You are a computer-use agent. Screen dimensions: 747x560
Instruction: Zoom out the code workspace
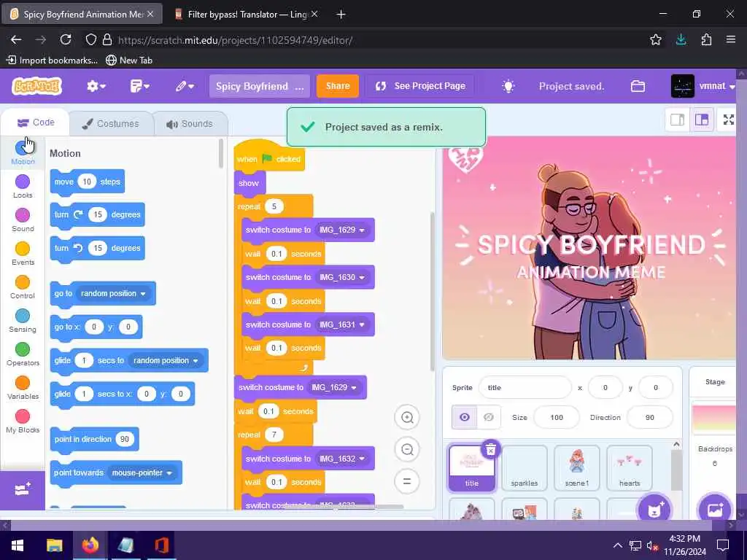(407, 449)
